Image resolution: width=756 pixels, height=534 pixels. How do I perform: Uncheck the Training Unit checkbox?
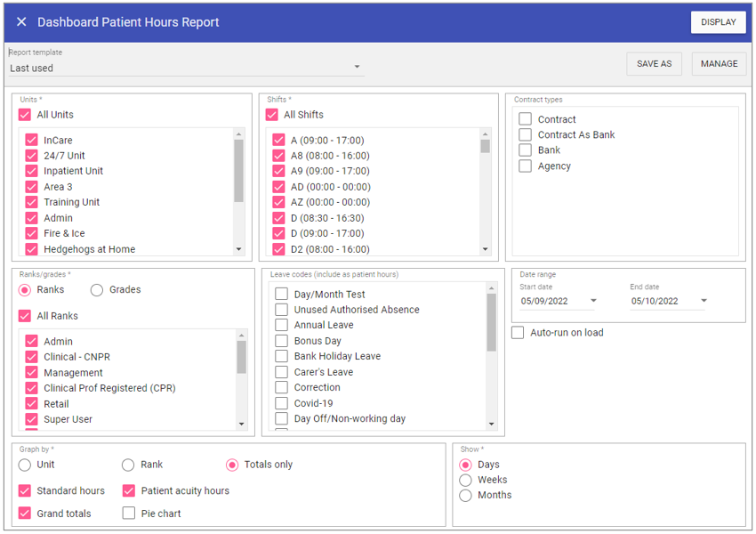coord(32,203)
